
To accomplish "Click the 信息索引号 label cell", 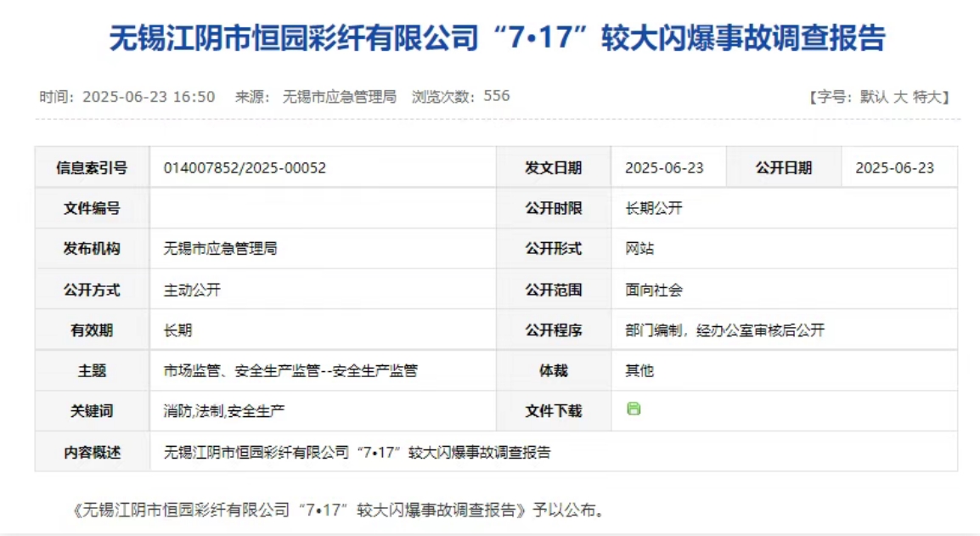I will tap(92, 167).
